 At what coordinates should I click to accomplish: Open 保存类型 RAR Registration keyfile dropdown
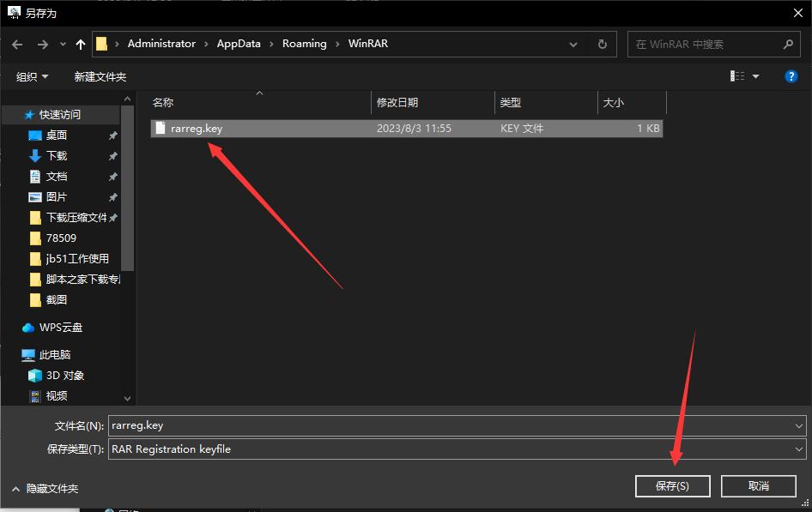tap(458, 449)
